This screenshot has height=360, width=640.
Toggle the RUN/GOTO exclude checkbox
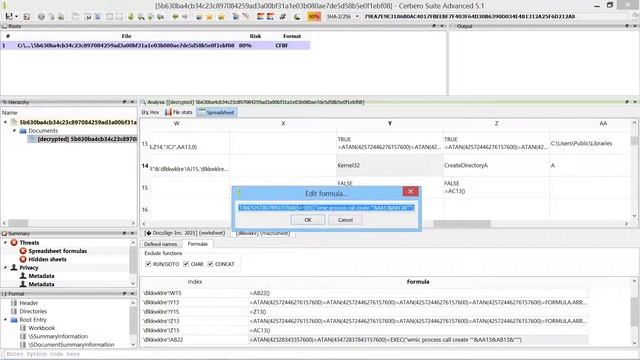click(148, 264)
